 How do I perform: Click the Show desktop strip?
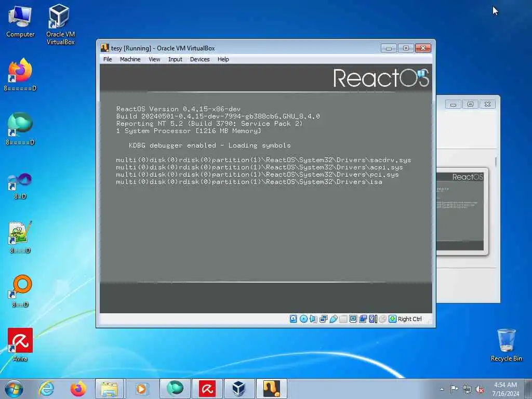coord(529,389)
